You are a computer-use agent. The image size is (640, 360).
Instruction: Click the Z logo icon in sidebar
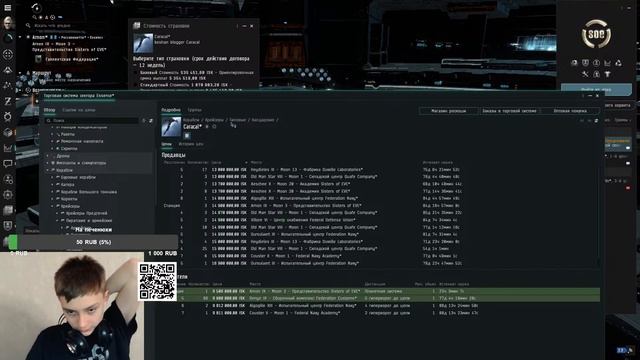point(7,101)
